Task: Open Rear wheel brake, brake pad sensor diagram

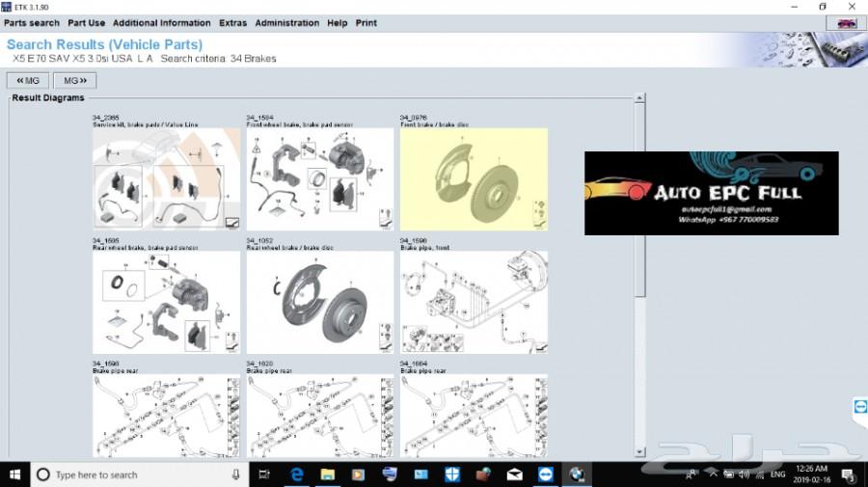Action: 166,302
